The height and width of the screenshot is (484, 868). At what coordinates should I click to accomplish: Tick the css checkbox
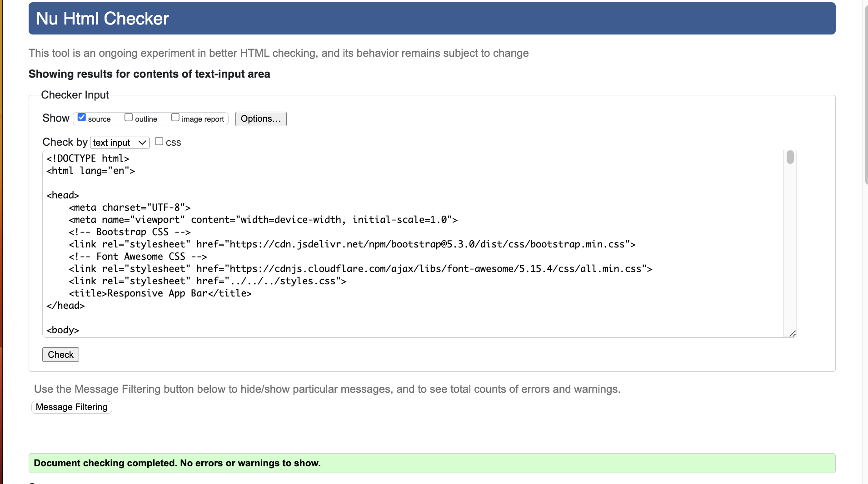[159, 141]
